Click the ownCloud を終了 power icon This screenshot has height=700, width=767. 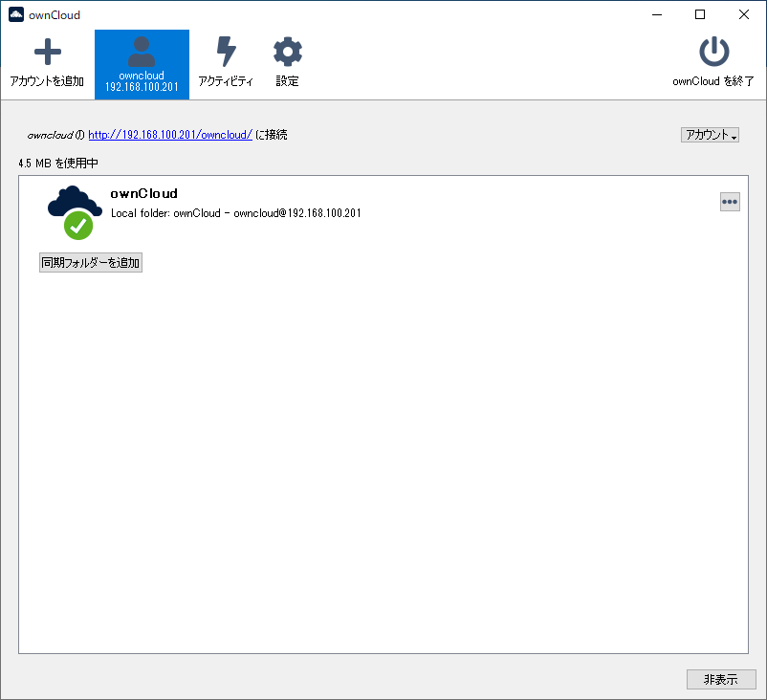pos(713,51)
